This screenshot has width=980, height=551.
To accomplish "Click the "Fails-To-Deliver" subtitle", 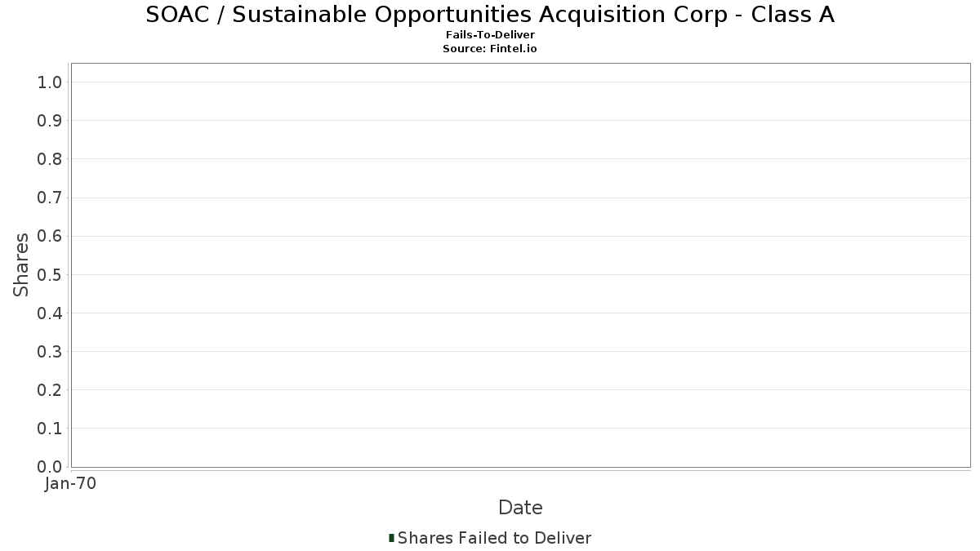I will click(490, 35).
